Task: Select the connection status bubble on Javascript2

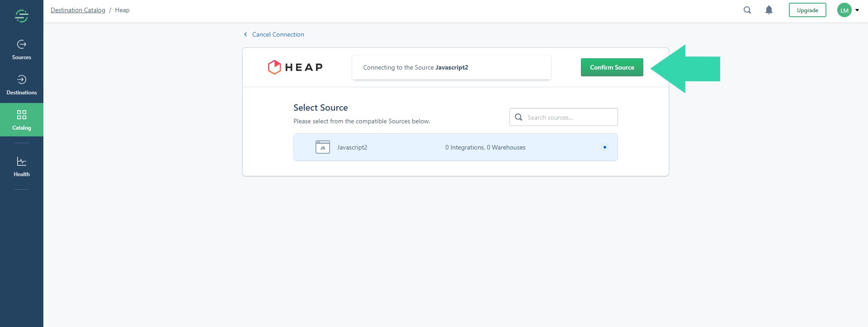Action: click(x=605, y=147)
